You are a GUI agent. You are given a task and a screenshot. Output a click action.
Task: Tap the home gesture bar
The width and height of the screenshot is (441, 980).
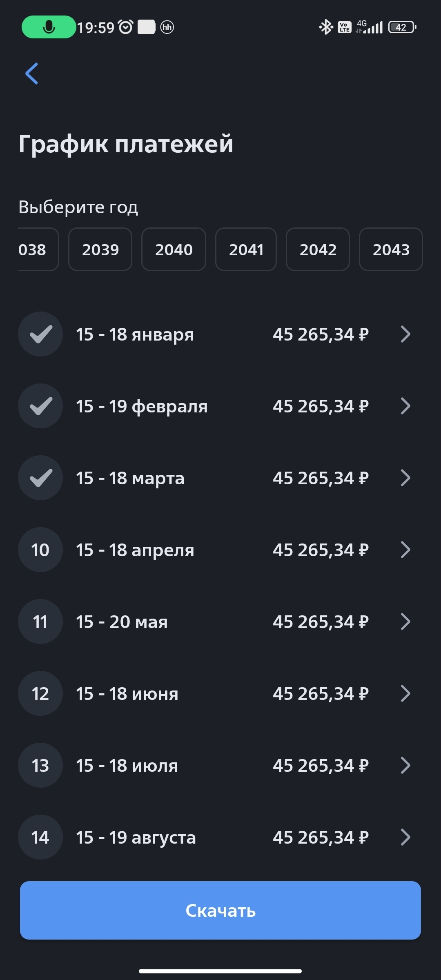click(220, 971)
